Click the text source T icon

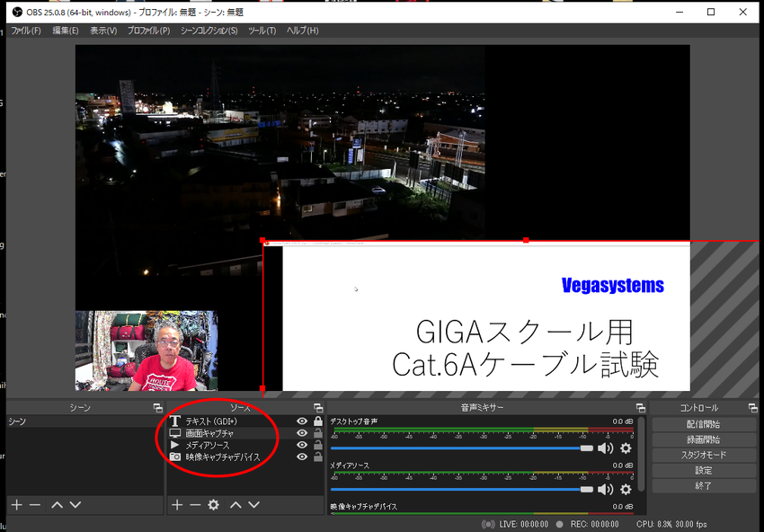[x=175, y=421]
